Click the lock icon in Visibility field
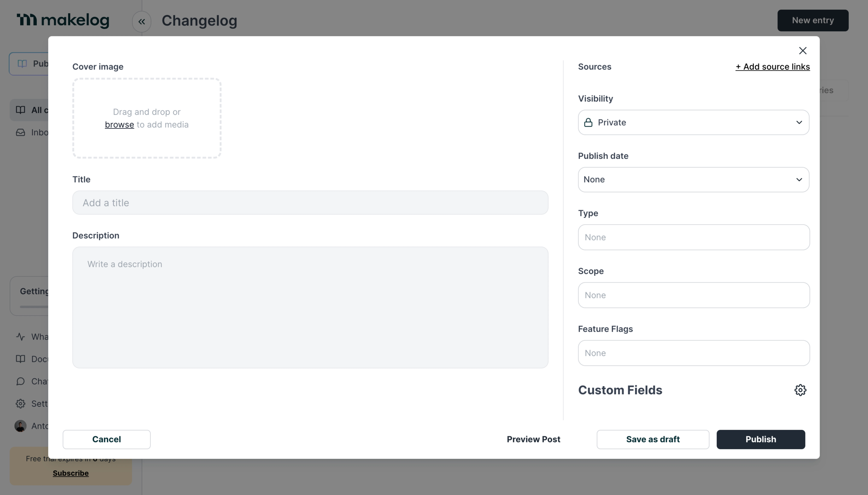The height and width of the screenshot is (495, 868). pos(588,122)
